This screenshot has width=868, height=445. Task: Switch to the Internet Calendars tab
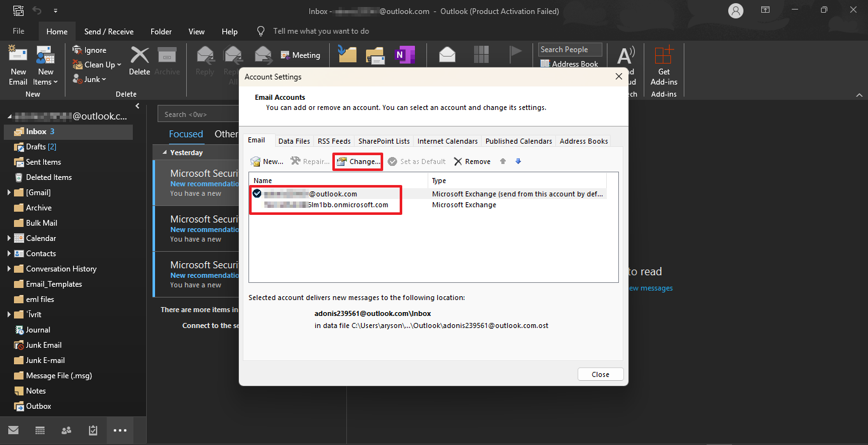pos(447,141)
